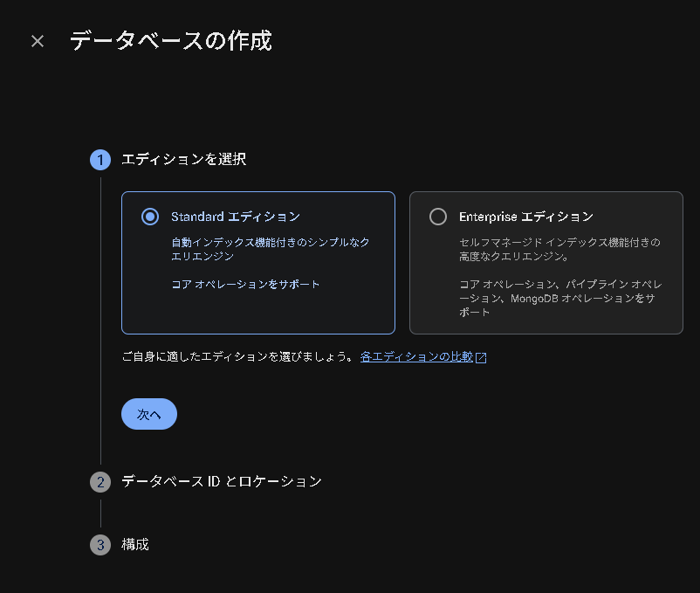This screenshot has width=700, height=593.
Task: Click the step 3 numbered circle icon
Action: [100, 544]
